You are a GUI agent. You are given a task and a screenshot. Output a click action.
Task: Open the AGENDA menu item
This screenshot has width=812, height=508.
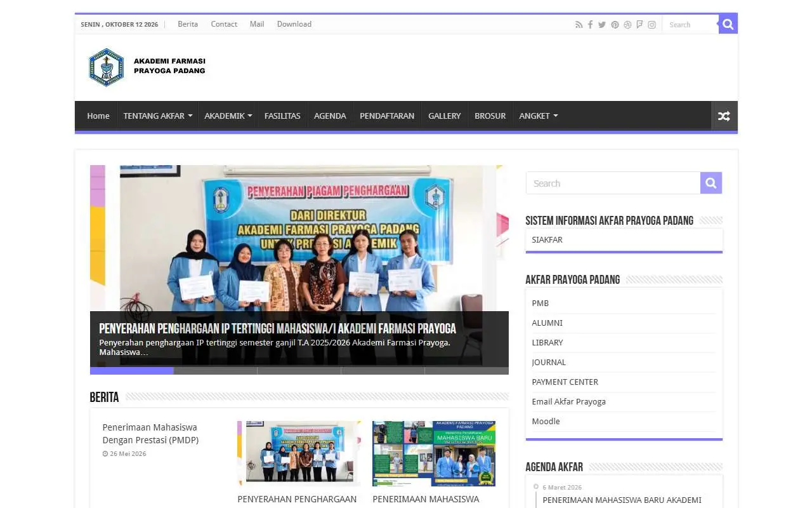pos(330,116)
